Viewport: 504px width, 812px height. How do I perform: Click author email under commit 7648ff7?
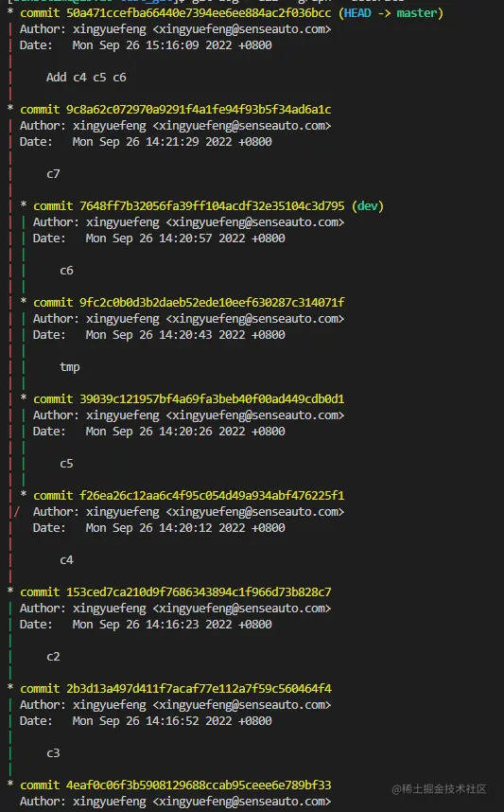tap(255, 222)
